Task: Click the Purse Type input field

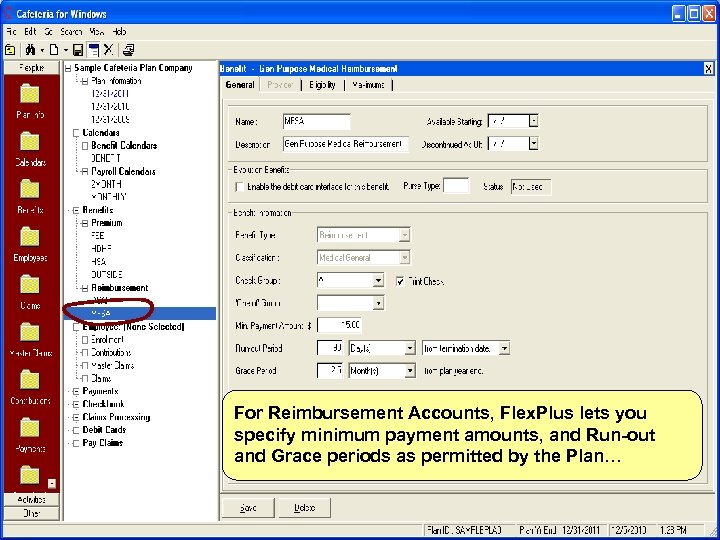Action: point(456,186)
